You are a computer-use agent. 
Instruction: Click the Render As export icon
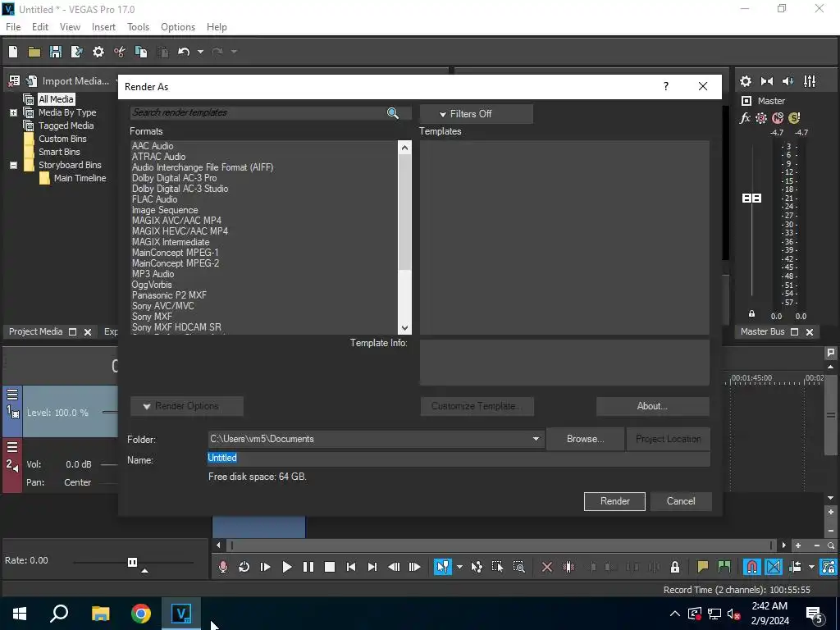[x=76, y=52]
